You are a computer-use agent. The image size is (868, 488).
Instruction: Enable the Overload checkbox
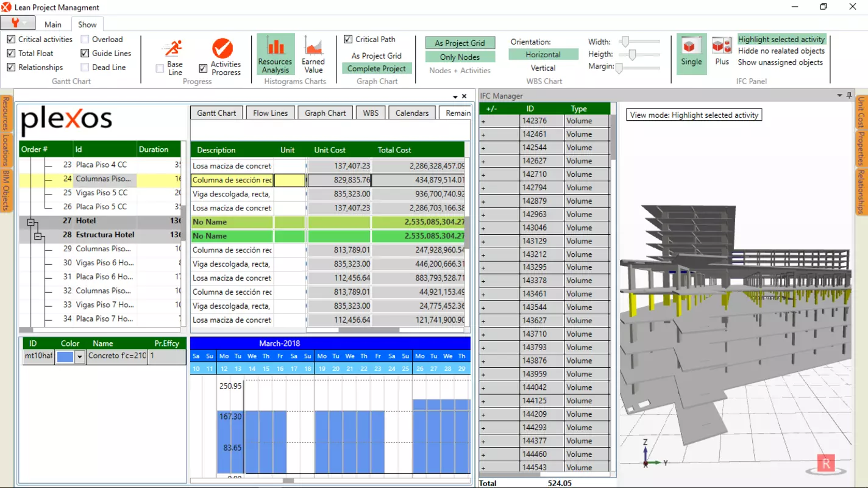pyautogui.click(x=85, y=39)
